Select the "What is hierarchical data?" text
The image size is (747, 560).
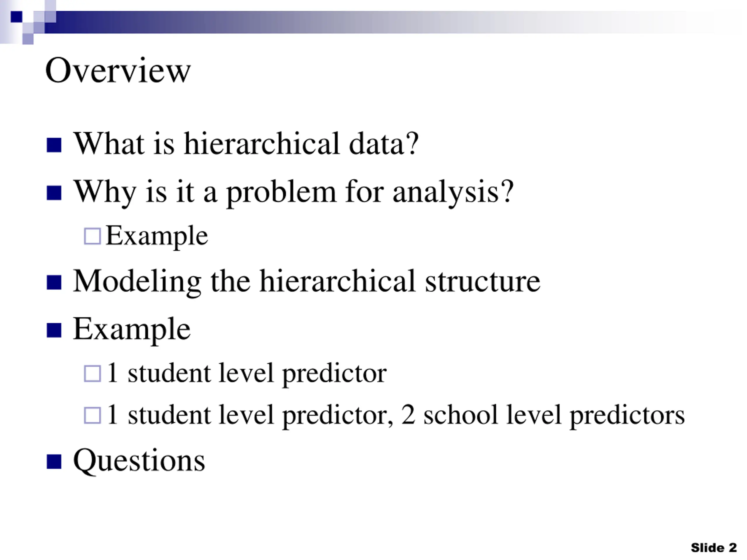tap(246, 144)
